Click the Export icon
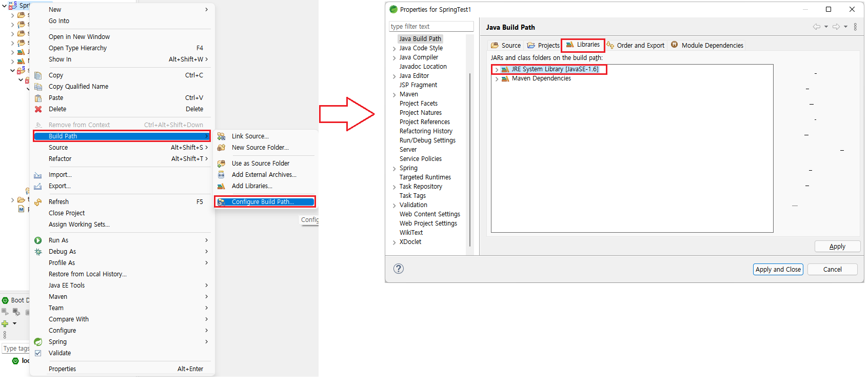Viewport: 868px width, 387px height. pyautogui.click(x=38, y=186)
